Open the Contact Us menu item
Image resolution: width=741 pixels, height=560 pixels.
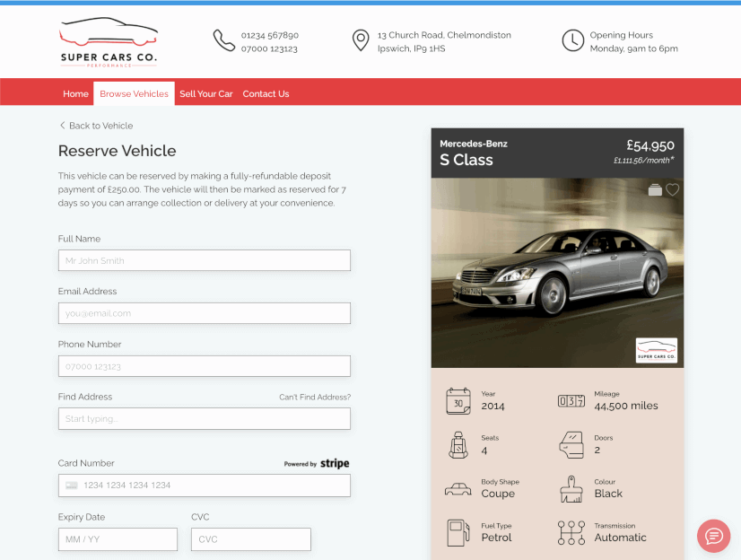click(x=266, y=93)
